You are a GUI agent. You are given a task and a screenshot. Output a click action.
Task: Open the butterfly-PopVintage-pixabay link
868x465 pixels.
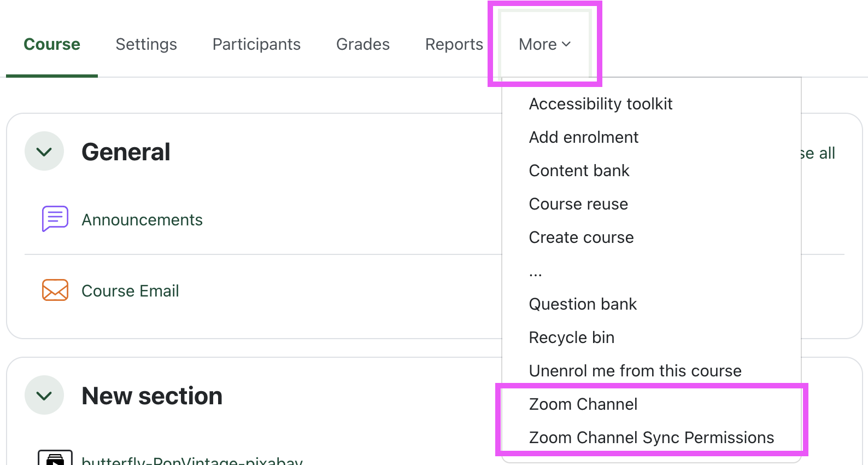192,461
